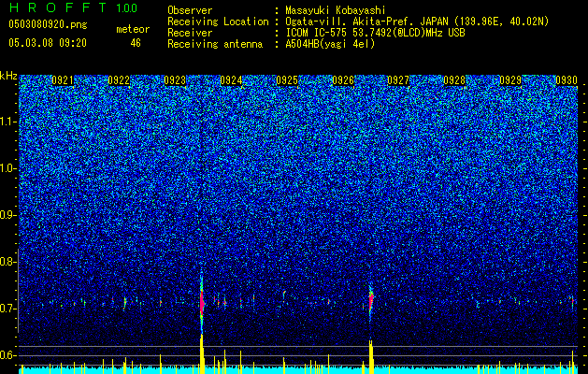The width and height of the screenshot is (588, 374).
Task: Click the Receiver value ICOM IC-575
Action: [317, 33]
